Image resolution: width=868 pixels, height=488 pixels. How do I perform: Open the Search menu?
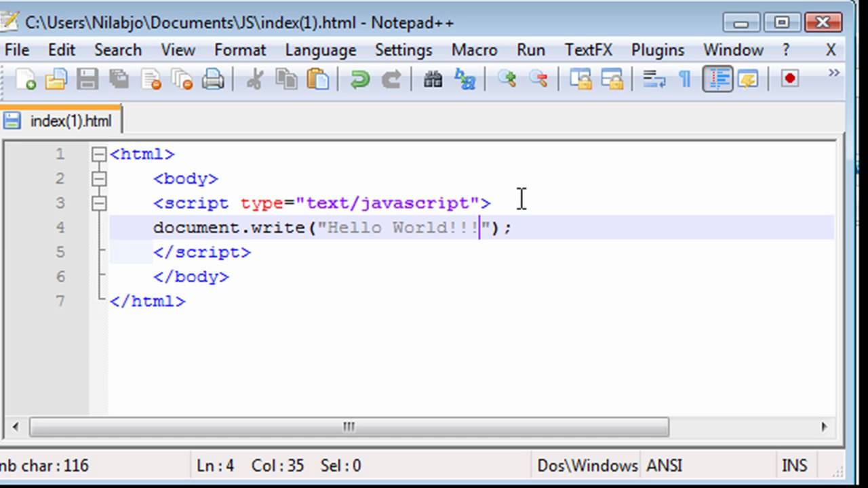118,50
